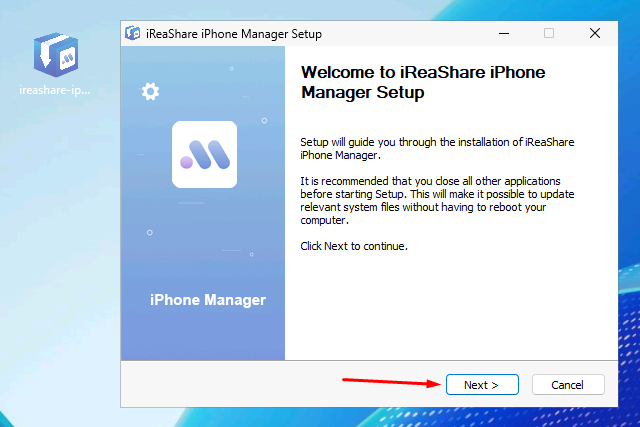Click the iReaShare logo in the banner
Image resolution: width=640 pixels, height=427 pixels.
(x=204, y=154)
